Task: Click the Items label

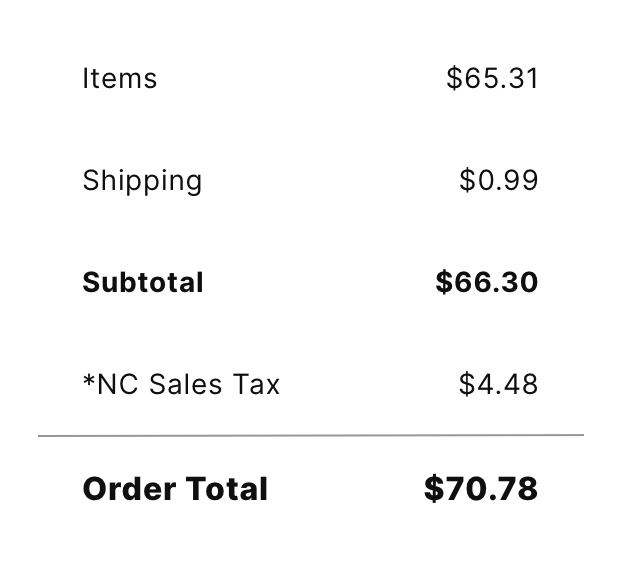Action: [x=120, y=78]
